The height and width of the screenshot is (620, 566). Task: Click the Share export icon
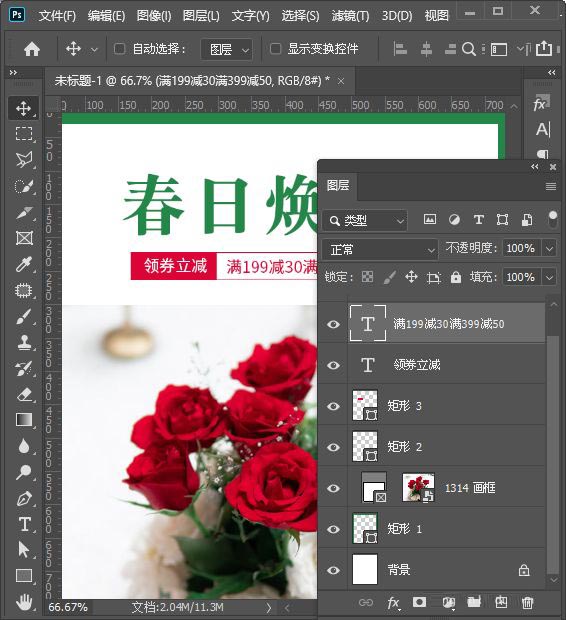pos(544,49)
